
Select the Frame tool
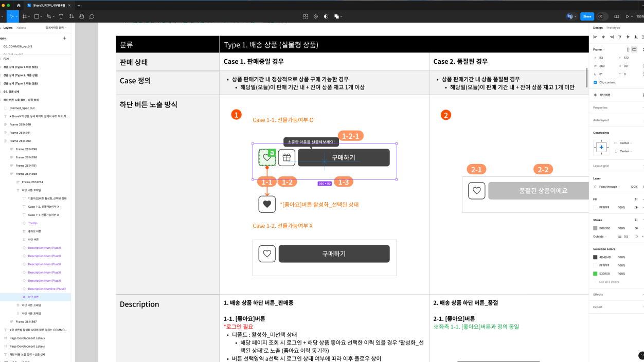(24, 16)
